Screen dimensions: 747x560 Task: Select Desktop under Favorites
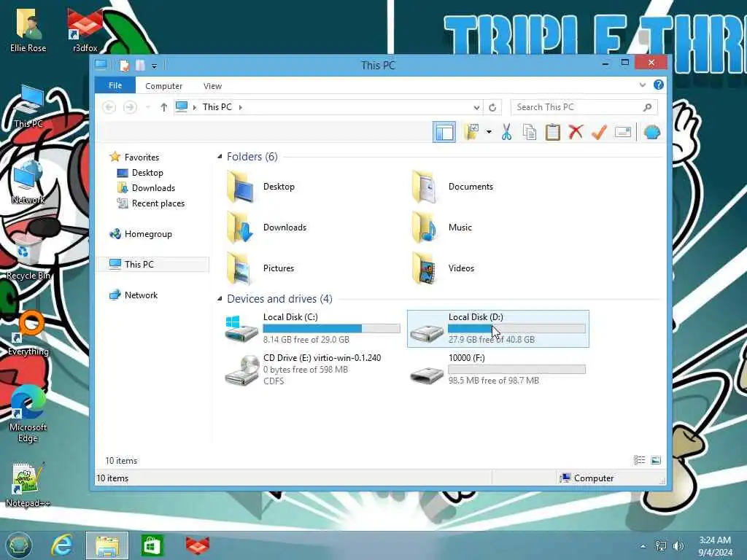click(147, 172)
